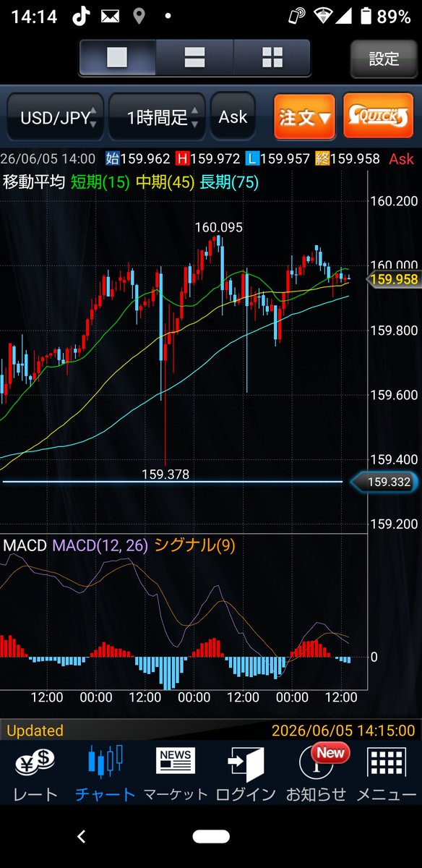This screenshot has width=422, height=868.
Task: Open the メニュー menu tab
Action: 387,775
